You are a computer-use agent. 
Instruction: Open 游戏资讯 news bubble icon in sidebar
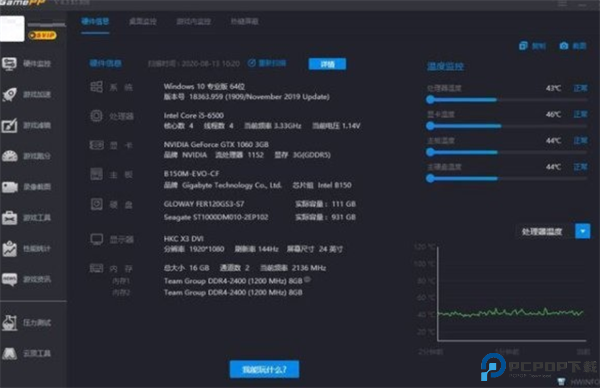point(9,279)
